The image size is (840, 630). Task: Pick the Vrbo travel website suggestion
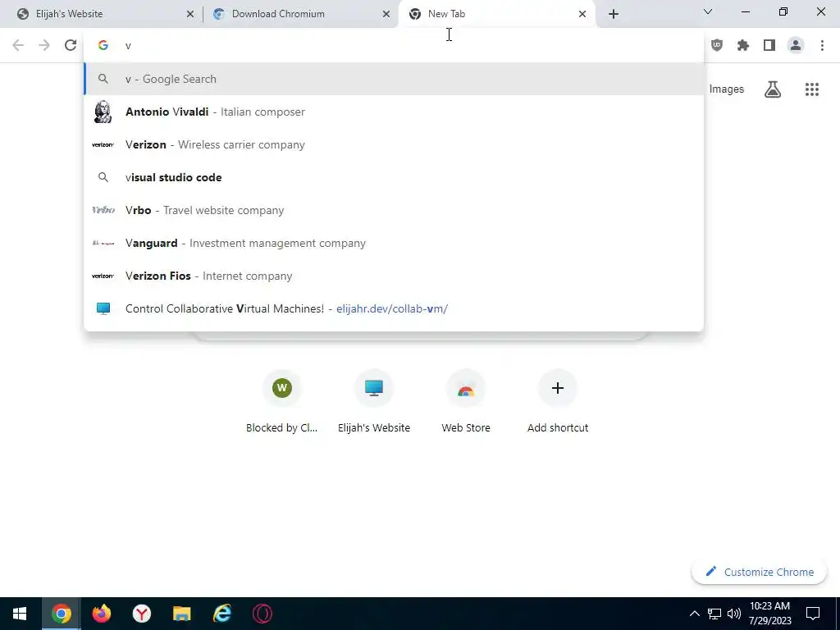click(394, 210)
